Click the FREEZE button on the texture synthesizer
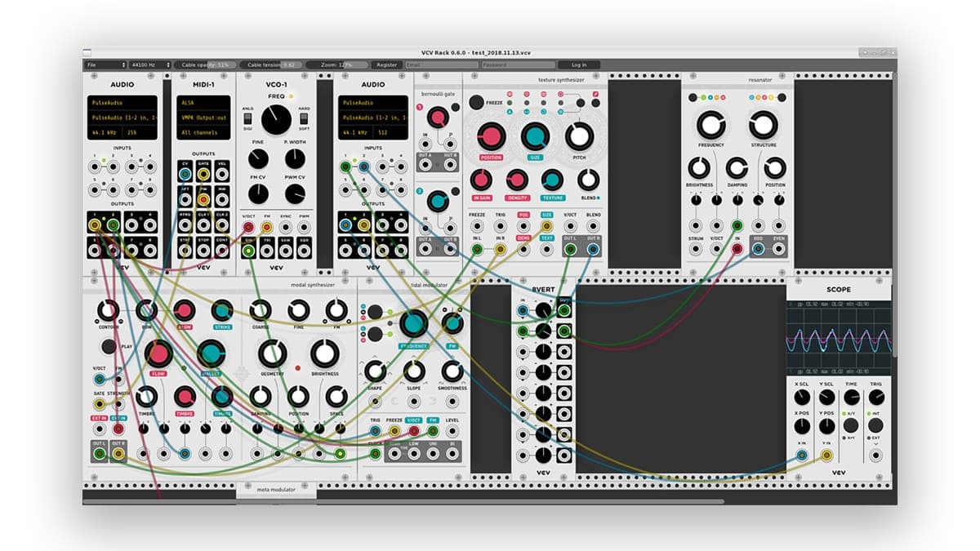The image size is (980, 551). (476, 101)
